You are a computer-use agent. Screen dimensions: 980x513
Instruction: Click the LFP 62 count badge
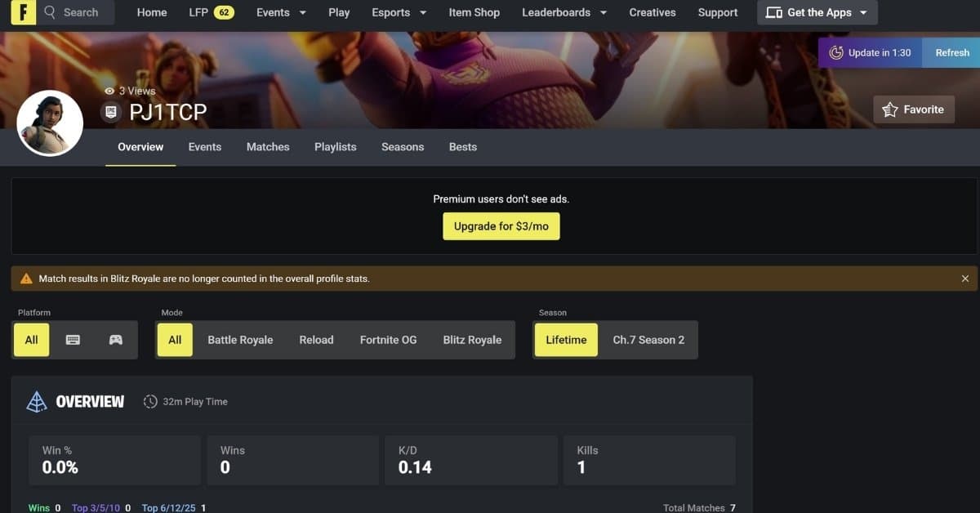coord(224,12)
